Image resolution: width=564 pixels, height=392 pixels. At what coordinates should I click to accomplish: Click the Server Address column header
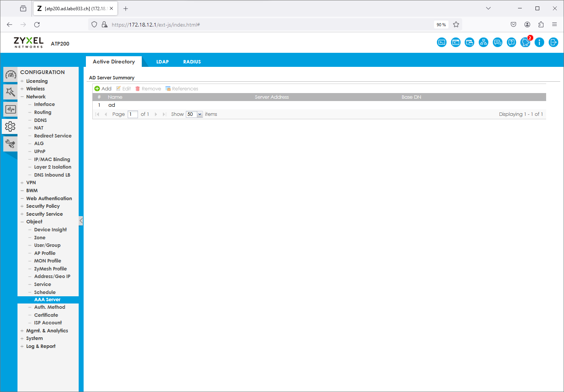click(272, 97)
